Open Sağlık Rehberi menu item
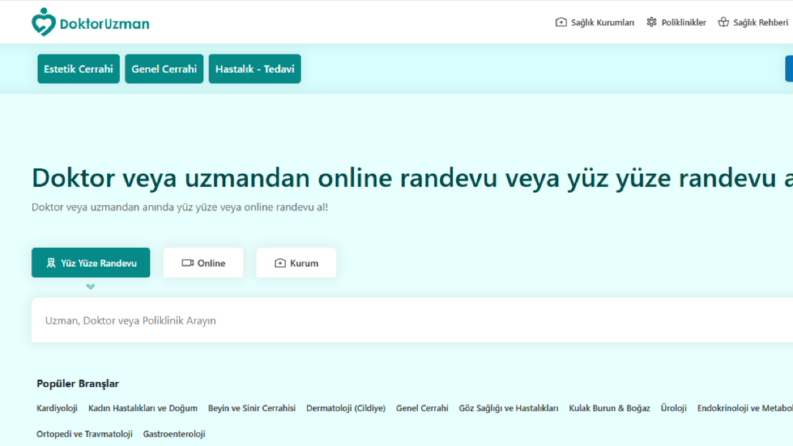The height and width of the screenshot is (446, 793). pyautogui.click(x=761, y=23)
